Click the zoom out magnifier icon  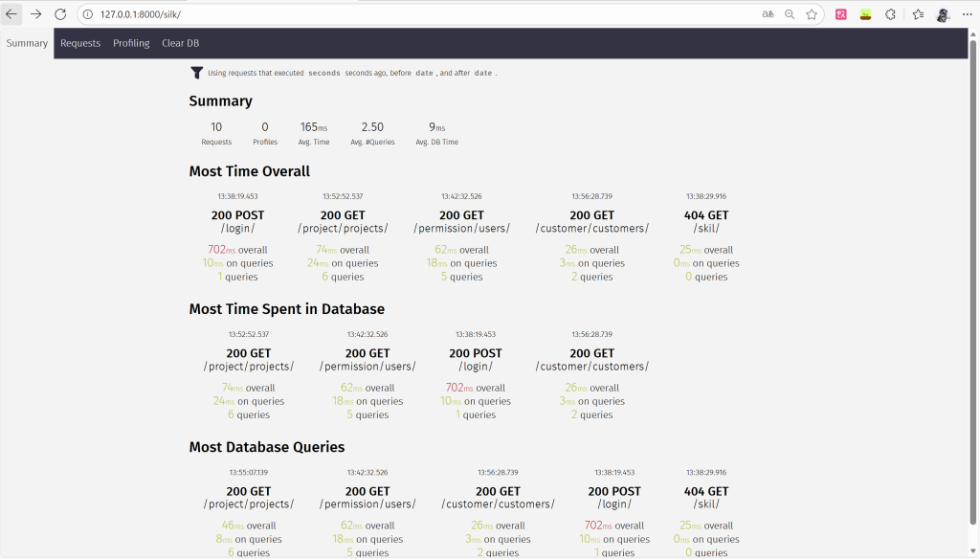(x=790, y=14)
